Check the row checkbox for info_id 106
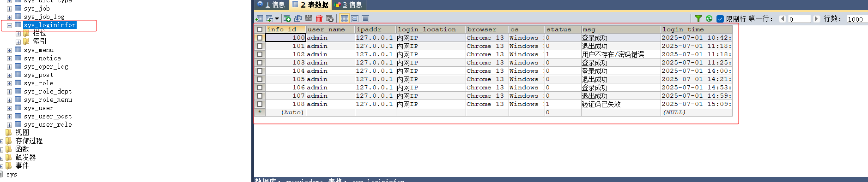868x182 pixels. pos(260,88)
